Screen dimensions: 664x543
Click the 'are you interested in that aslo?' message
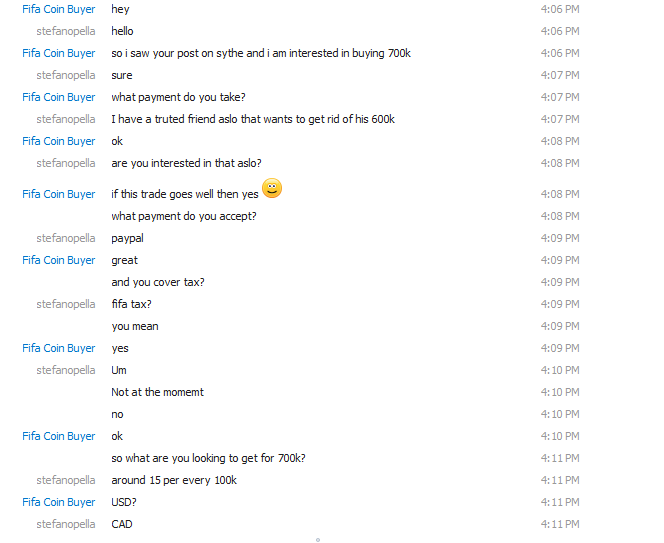[186, 163]
